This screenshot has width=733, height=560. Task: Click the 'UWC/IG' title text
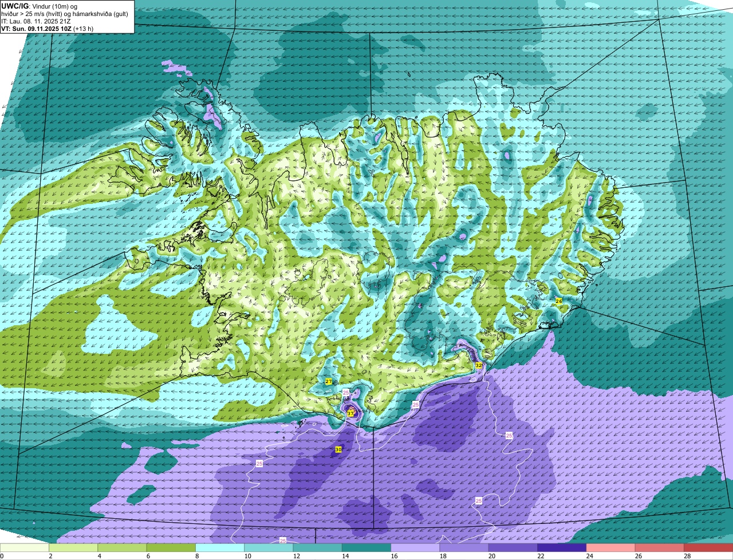tap(15, 6)
